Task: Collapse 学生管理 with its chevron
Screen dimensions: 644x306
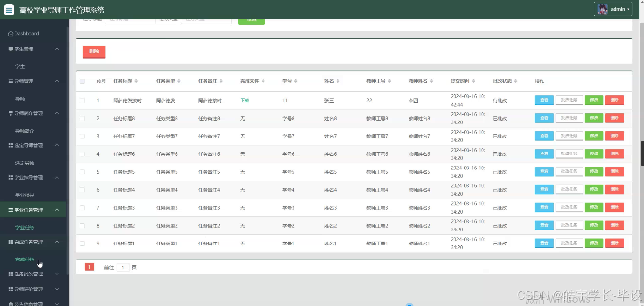Action: 57,49
